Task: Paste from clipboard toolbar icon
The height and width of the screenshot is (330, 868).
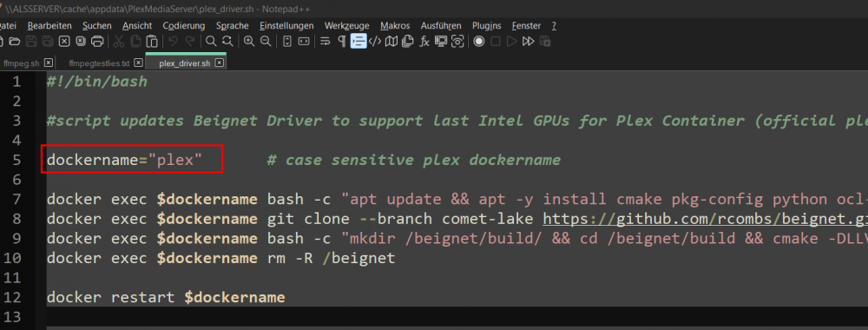Action: click(152, 41)
